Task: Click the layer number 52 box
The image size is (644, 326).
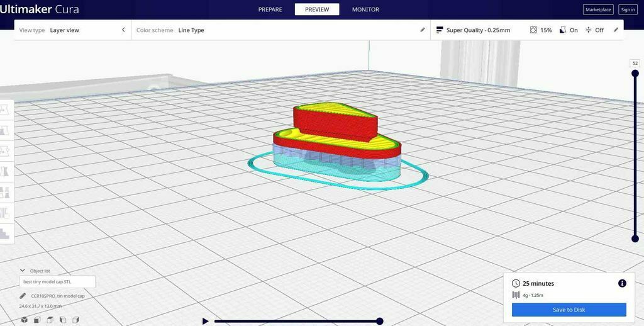Action: (635, 63)
